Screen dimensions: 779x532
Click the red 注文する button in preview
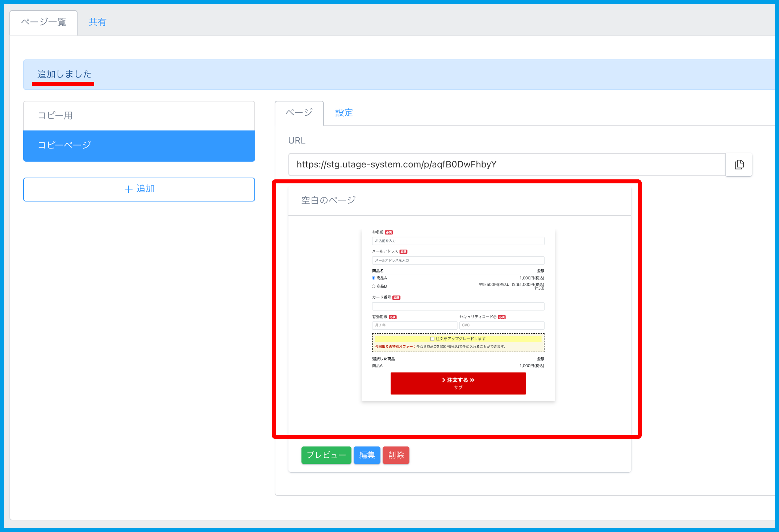[x=458, y=383]
